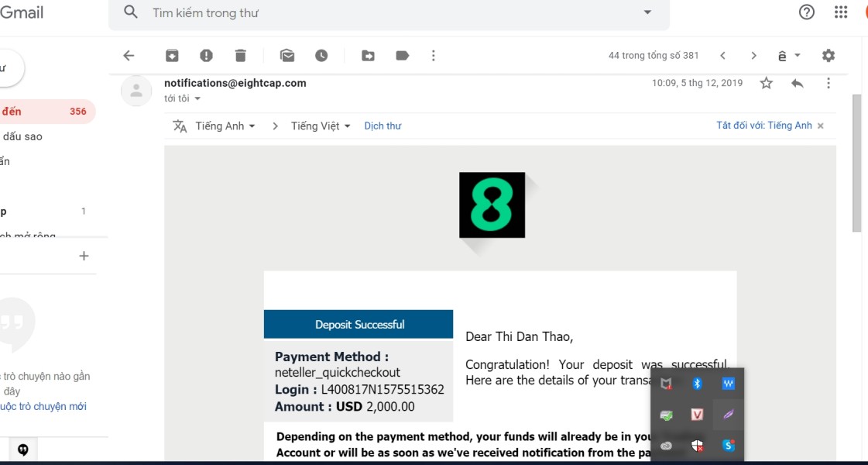The width and height of the screenshot is (868, 465).
Task: Delete this email with trash icon
Action: (x=240, y=56)
